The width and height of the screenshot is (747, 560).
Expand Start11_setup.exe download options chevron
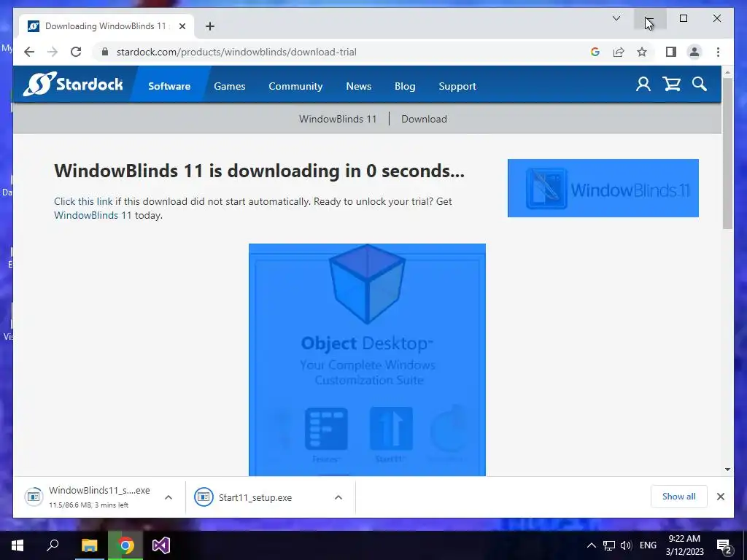click(x=338, y=497)
